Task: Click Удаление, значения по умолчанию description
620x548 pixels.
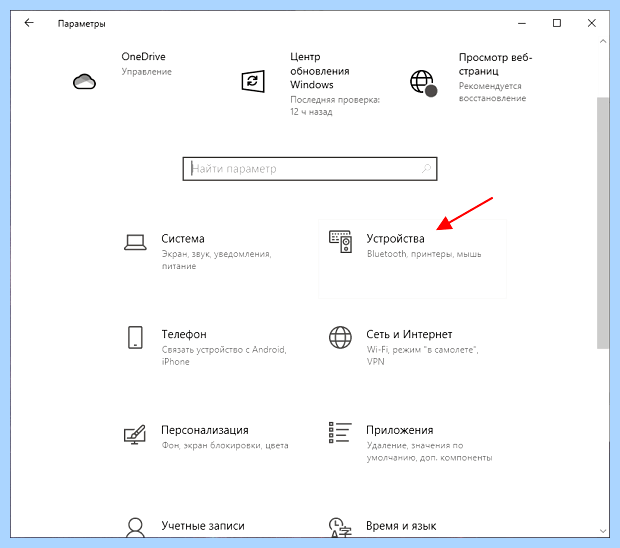Action: pyautogui.click(x=429, y=451)
